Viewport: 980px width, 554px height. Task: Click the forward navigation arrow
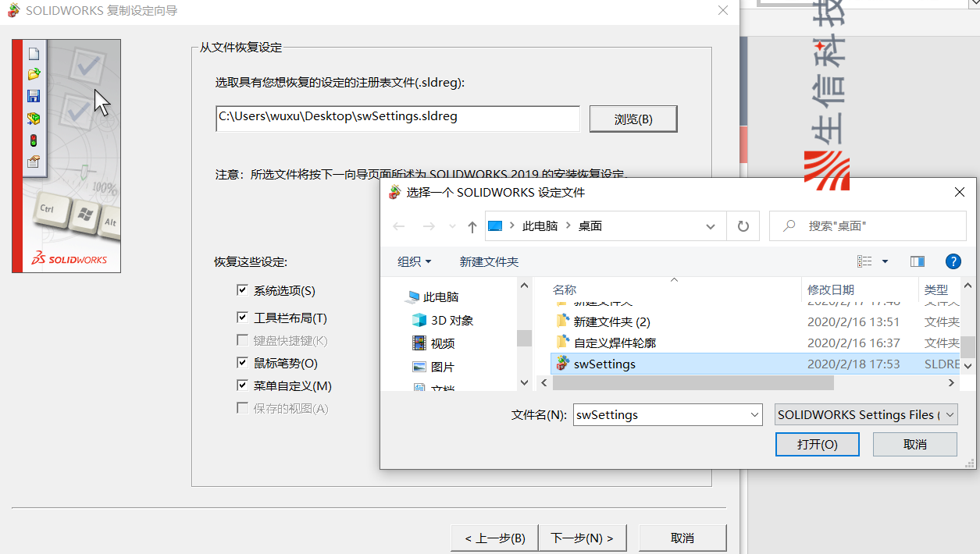pyautogui.click(x=428, y=226)
